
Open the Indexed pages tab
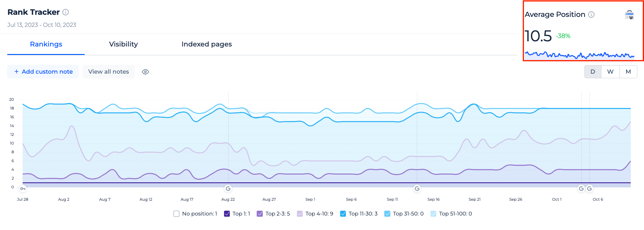click(x=207, y=44)
